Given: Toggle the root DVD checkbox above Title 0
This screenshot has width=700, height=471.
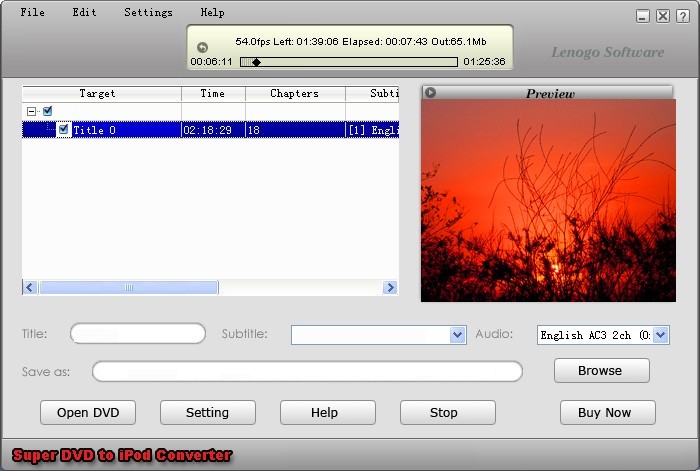Looking at the screenshot, I should [x=47, y=111].
